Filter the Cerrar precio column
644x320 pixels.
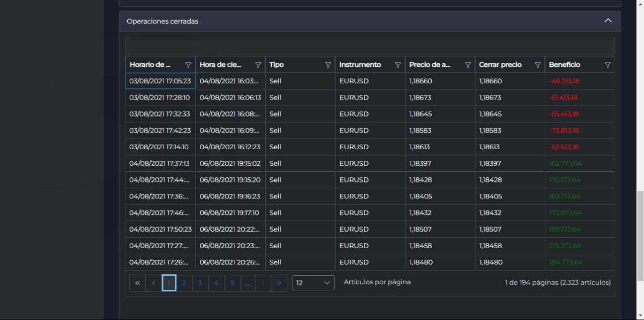[537, 65]
